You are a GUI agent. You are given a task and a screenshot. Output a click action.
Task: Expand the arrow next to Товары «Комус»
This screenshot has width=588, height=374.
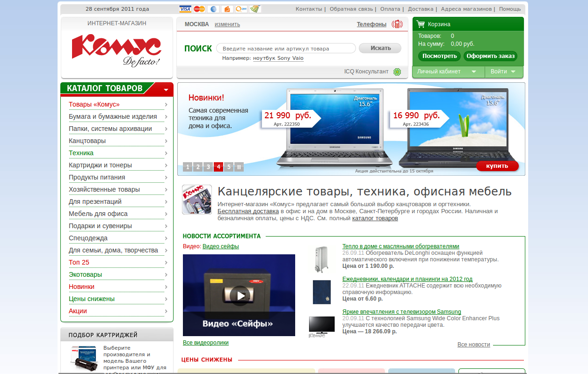pyautogui.click(x=166, y=104)
